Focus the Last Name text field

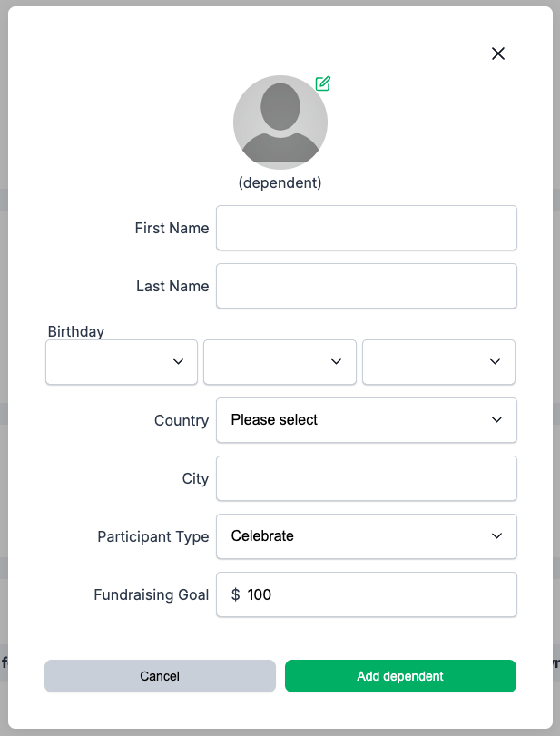point(366,286)
